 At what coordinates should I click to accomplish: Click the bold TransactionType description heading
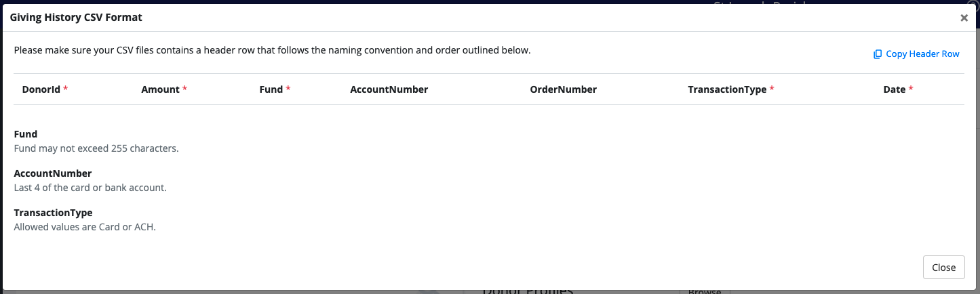click(53, 213)
